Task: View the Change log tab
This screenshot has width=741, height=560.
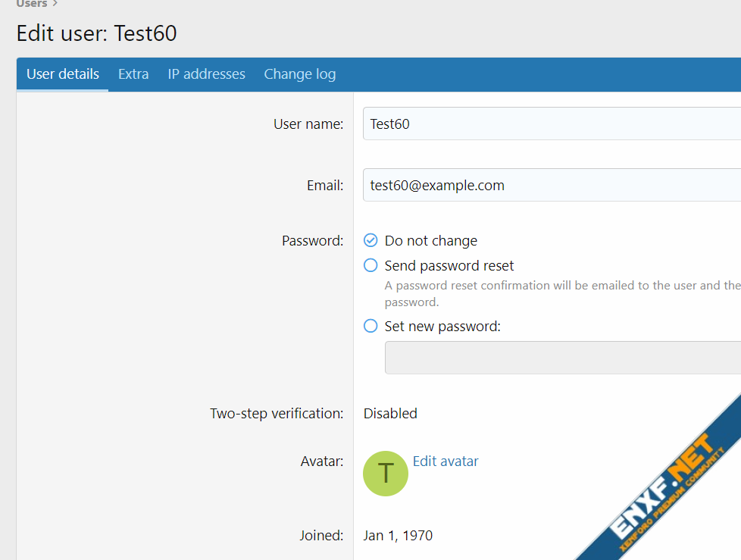Action: pyautogui.click(x=299, y=74)
